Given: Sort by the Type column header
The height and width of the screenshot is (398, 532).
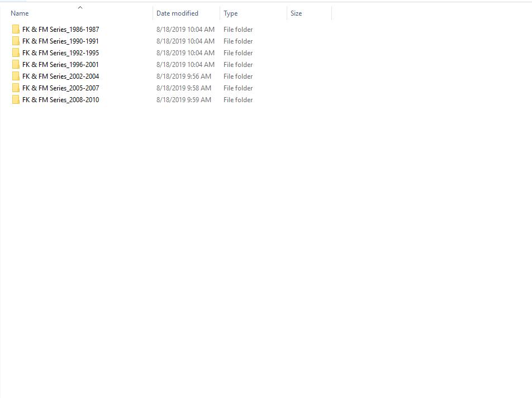Looking at the screenshot, I should pos(230,13).
